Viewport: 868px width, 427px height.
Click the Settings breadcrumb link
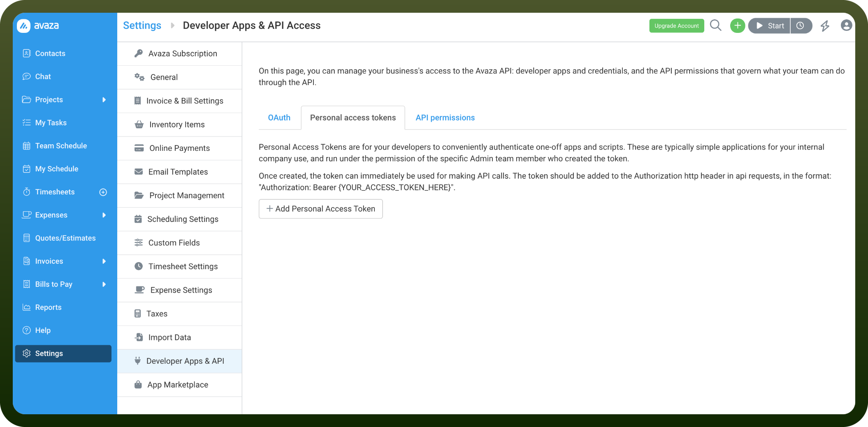tap(142, 25)
